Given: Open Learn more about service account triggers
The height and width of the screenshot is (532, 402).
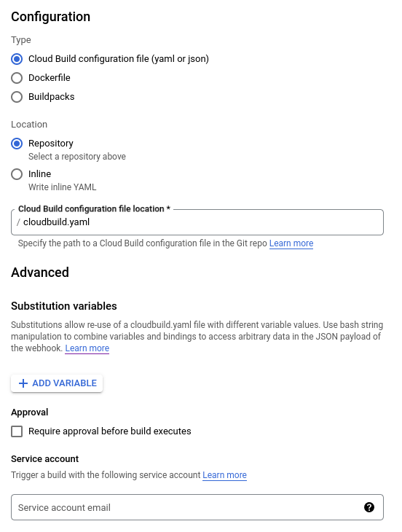Looking at the screenshot, I should pos(224,475).
